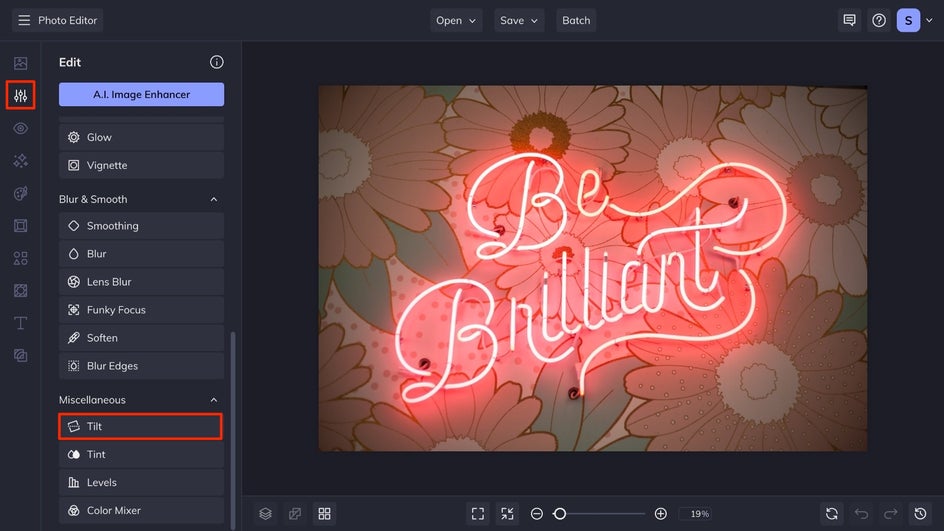Choose the Soften option
The image size is (944, 531).
point(141,338)
